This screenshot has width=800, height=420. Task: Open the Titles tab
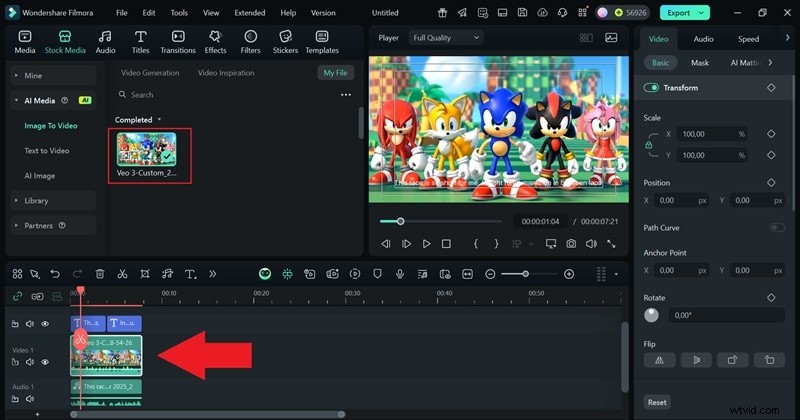(140, 42)
